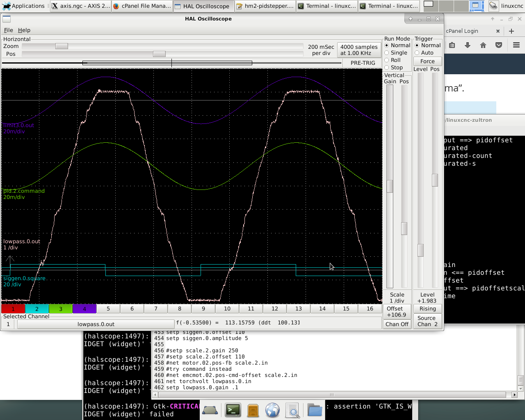The height and width of the screenshot is (420, 525).
Task: Open the File menu
Action: (x=8, y=30)
